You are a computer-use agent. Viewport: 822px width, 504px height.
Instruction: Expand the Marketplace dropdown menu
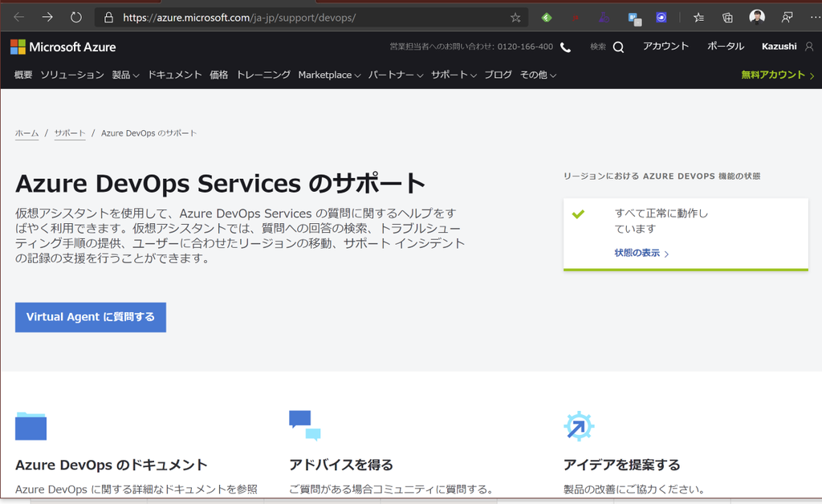click(329, 75)
